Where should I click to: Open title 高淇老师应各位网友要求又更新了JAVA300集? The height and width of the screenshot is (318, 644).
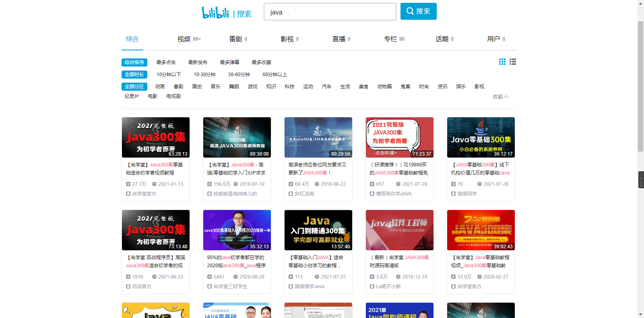(318, 169)
